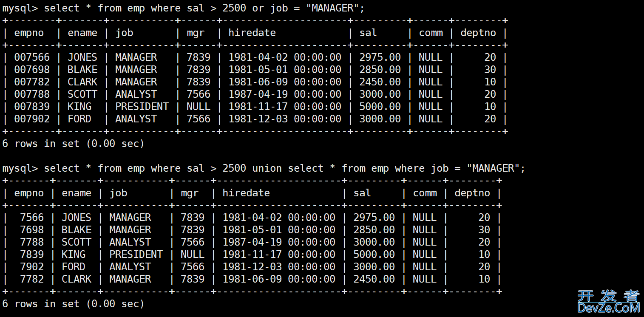The height and width of the screenshot is (317, 644).
Task: Click the sal header in the union table
Action: point(362,193)
